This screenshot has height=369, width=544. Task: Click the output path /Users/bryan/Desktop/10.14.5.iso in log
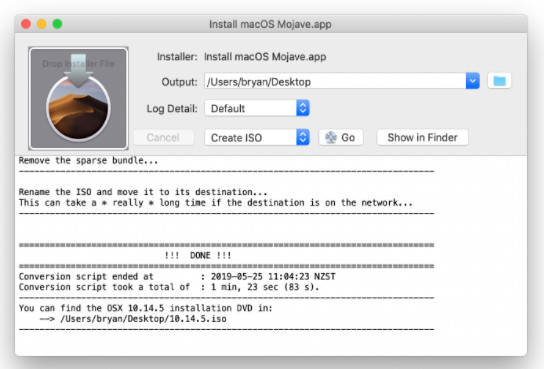point(143,319)
